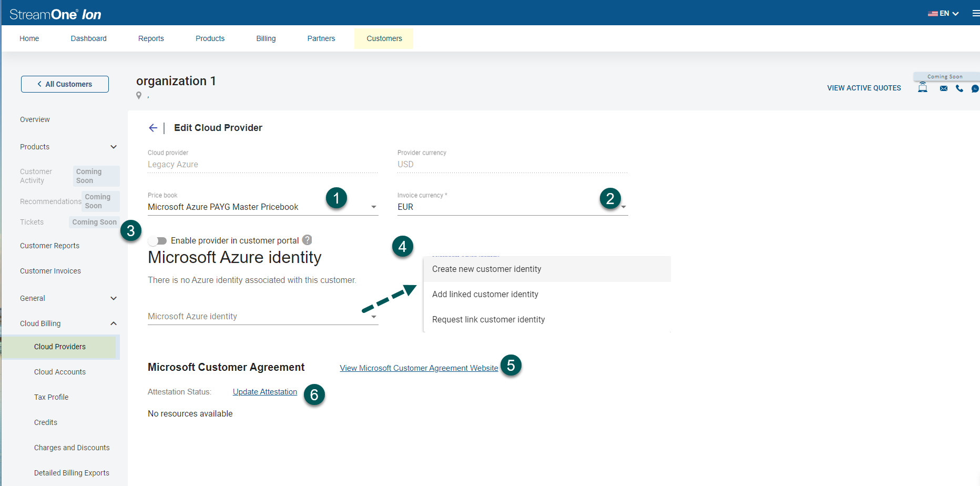The height and width of the screenshot is (486, 980).
Task: Click the Cloud provider field Legacy Azure
Action: [x=263, y=165]
